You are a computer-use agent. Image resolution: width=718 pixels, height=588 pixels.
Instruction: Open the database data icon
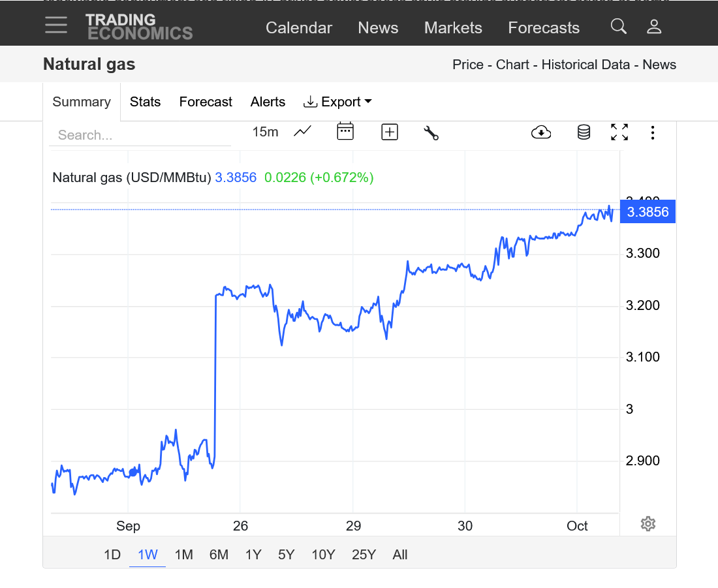tap(584, 132)
